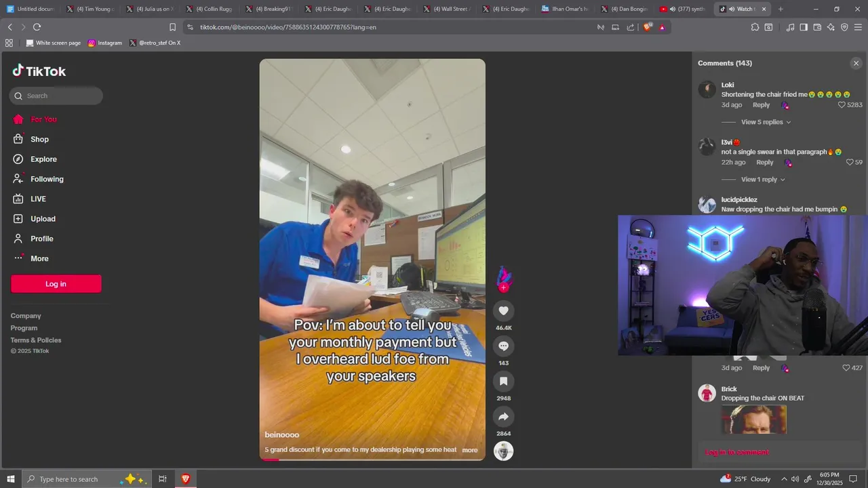Click the red Log in button
The width and height of the screenshot is (868, 488).
point(56,284)
